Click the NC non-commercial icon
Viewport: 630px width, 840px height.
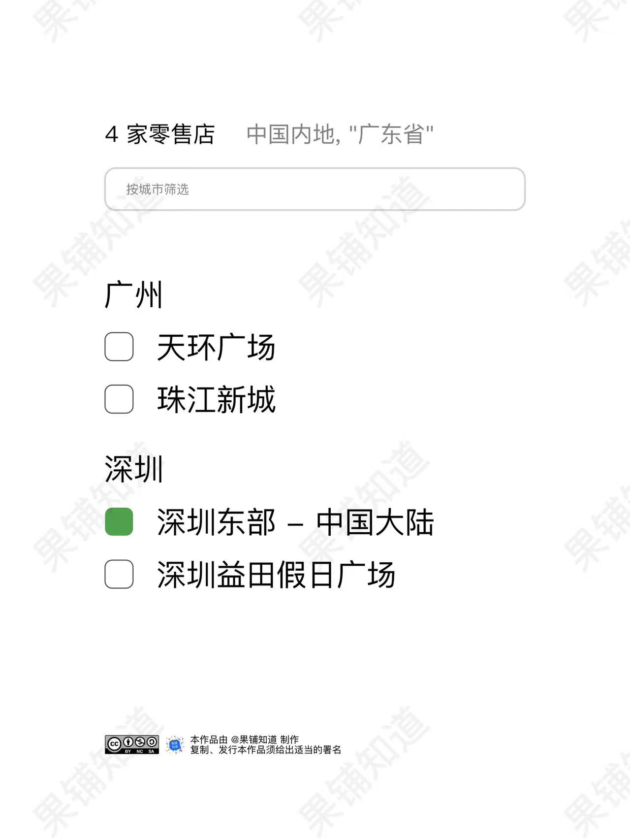pyautogui.click(x=140, y=742)
